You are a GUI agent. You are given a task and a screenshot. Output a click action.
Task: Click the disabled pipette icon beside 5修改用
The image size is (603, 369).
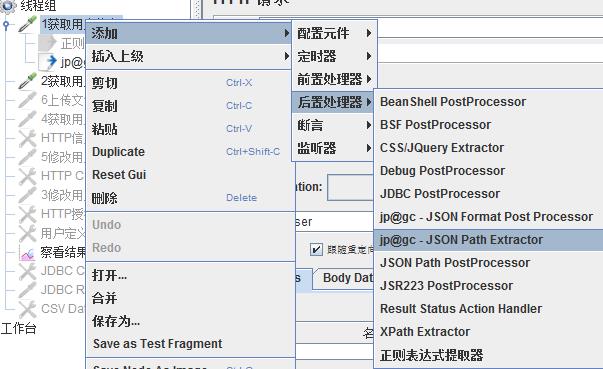click(28, 157)
